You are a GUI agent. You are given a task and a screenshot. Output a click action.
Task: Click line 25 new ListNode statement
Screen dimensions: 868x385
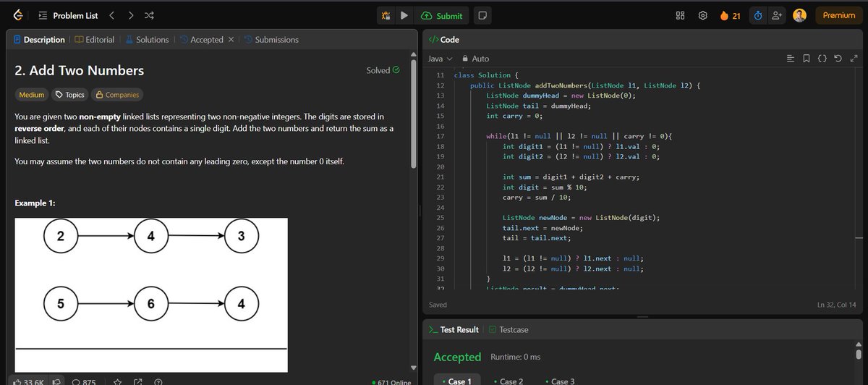582,218
